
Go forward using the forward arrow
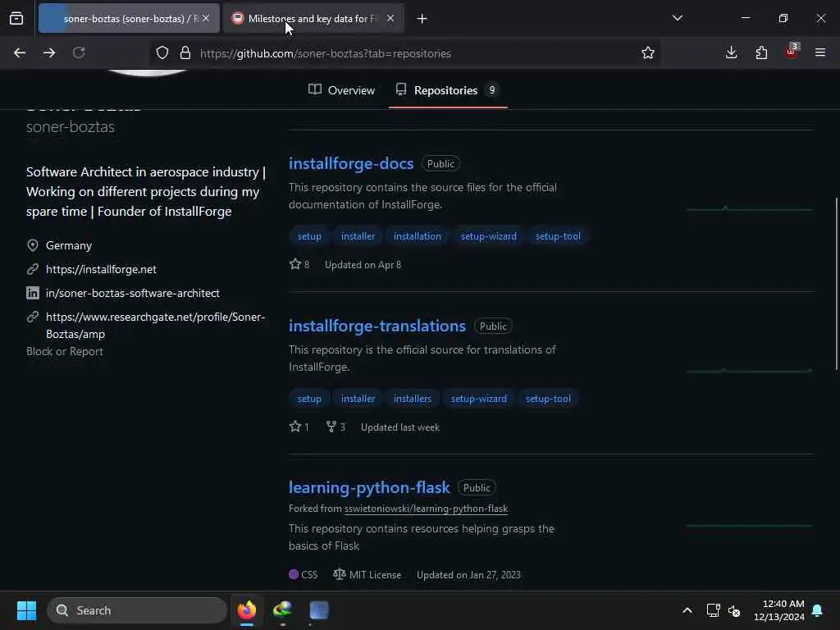click(x=49, y=52)
